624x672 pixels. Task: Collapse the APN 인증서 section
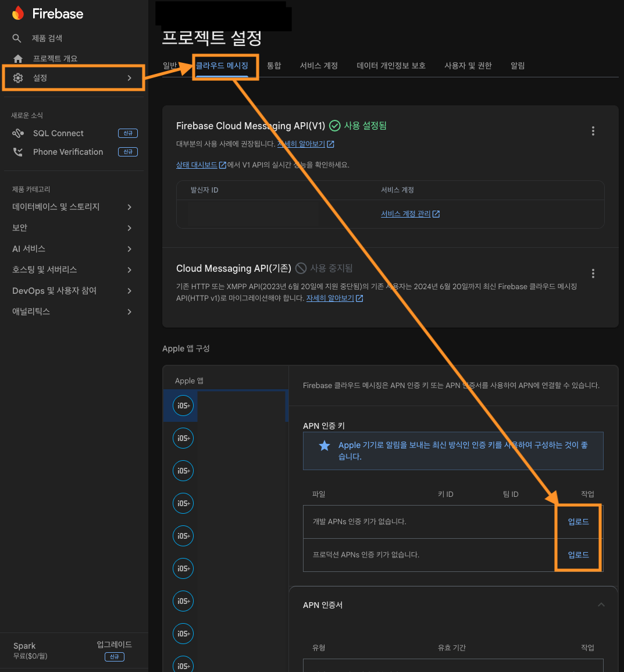click(601, 605)
